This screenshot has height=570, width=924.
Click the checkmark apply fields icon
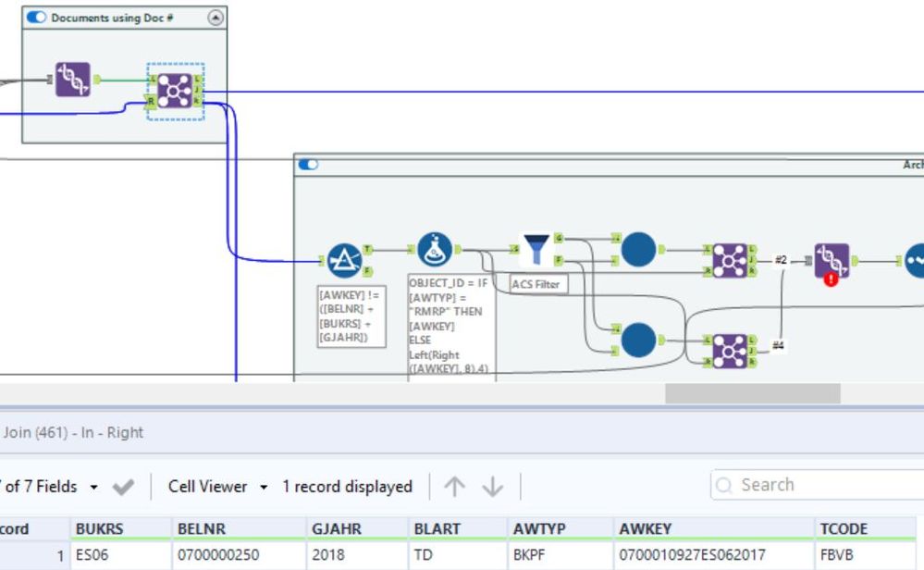[x=123, y=487]
